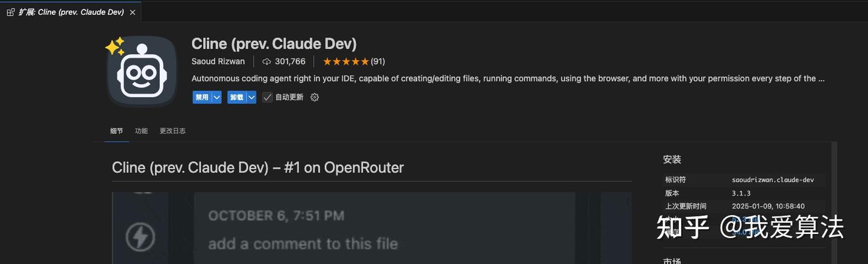Open the gear settings for Cline extension

point(314,97)
